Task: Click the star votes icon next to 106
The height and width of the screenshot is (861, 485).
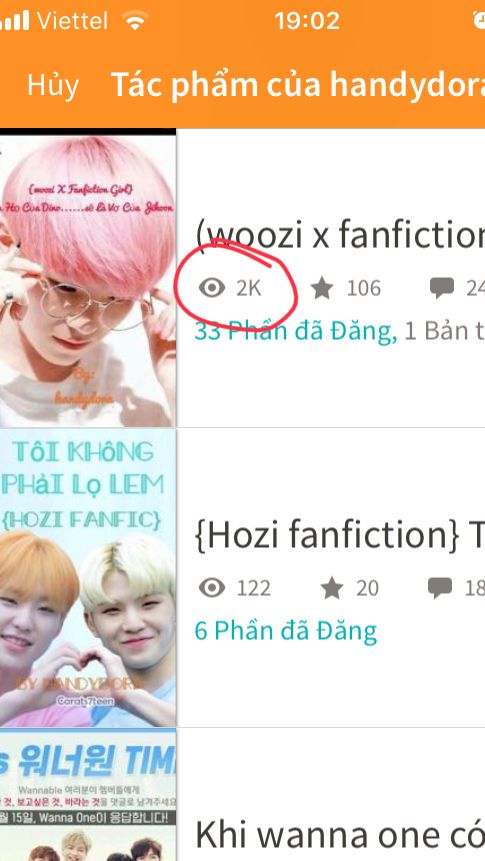Action: [x=322, y=288]
